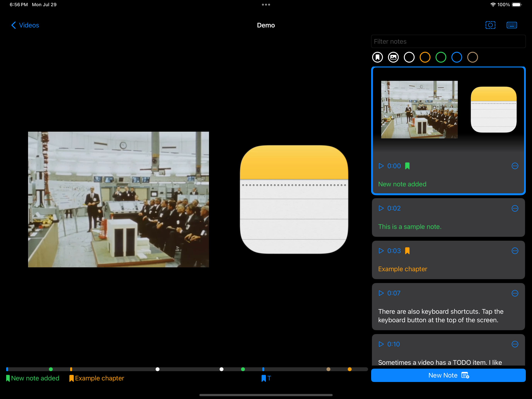The width and height of the screenshot is (532, 399).
Task: Tap the screenshot capture icon
Action: 490,25
